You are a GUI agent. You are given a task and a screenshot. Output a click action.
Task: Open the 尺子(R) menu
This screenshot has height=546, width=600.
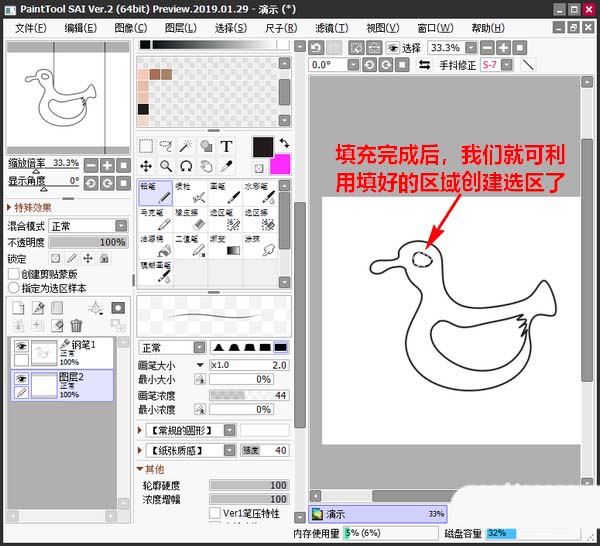point(281,28)
